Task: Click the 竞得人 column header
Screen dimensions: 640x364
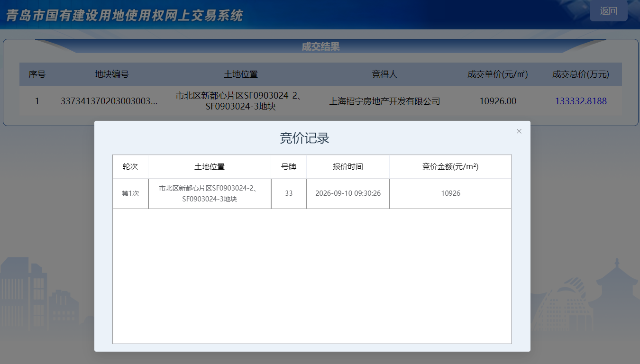Action: [x=384, y=74]
